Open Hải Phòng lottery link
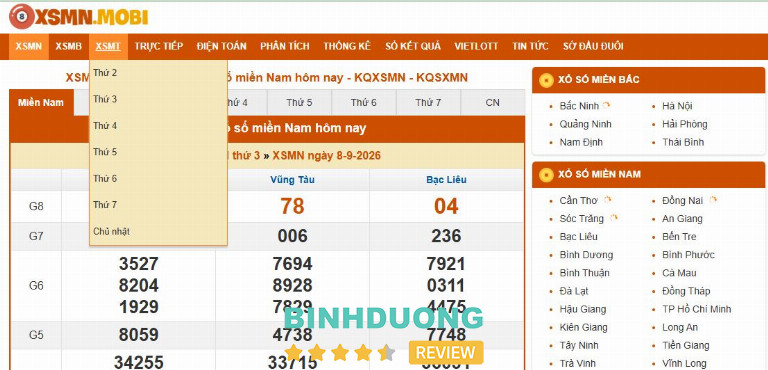Screen dimensions: 768x370 pyautogui.click(x=685, y=124)
